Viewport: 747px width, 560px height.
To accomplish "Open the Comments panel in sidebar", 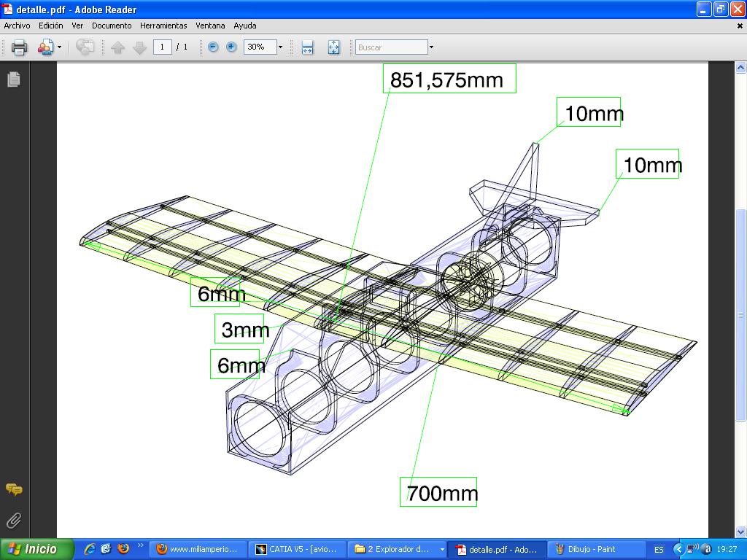I will pyautogui.click(x=14, y=489).
